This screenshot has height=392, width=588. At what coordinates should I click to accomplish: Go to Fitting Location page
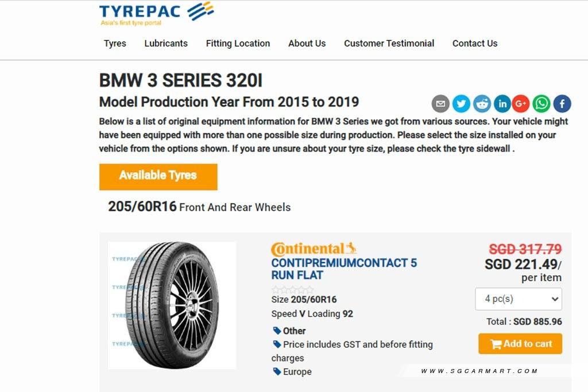click(238, 43)
